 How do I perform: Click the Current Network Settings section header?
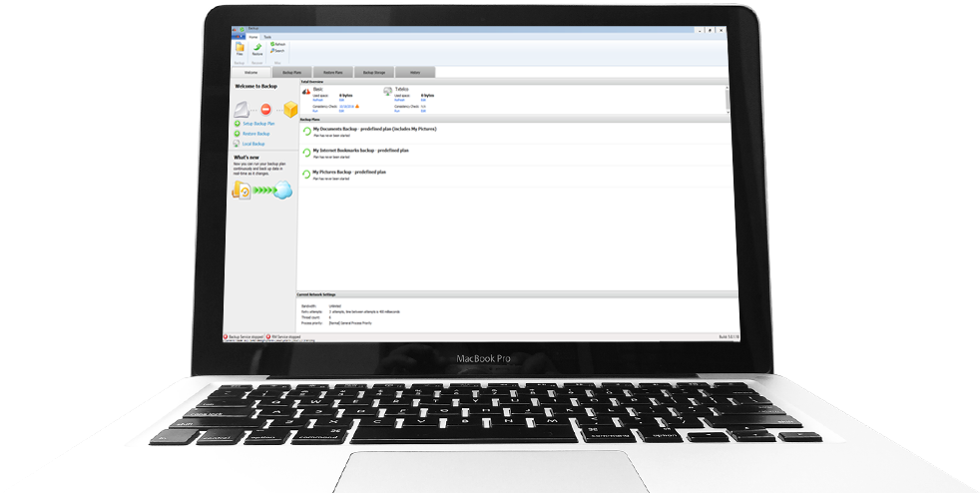click(516, 294)
